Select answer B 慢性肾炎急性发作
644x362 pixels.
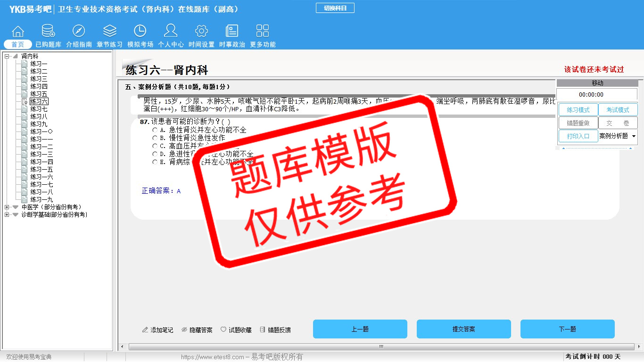(x=155, y=138)
